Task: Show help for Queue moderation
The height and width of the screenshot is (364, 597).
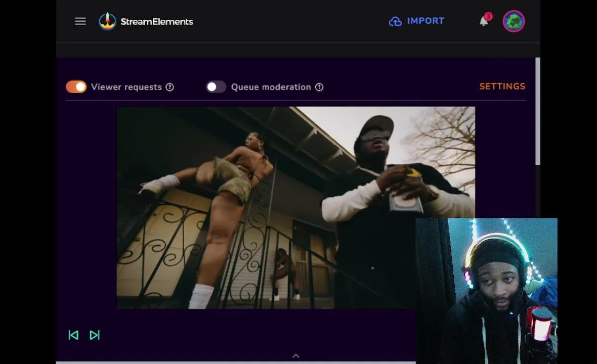Action: point(319,87)
